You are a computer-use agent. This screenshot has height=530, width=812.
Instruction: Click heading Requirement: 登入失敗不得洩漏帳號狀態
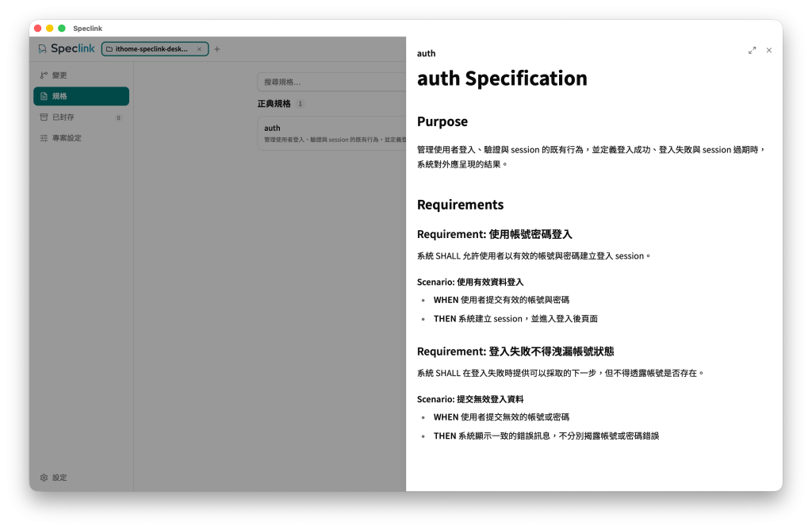tap(515, 351)
